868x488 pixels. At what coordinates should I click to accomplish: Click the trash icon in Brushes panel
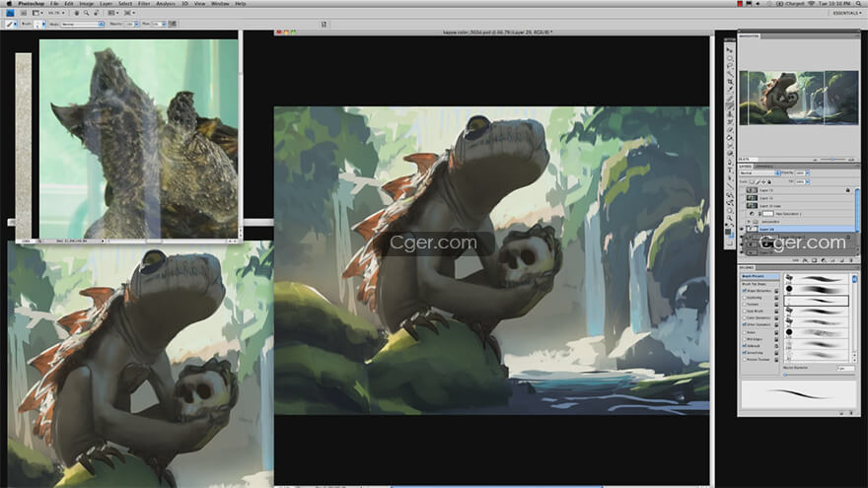(x=851, y=413)
